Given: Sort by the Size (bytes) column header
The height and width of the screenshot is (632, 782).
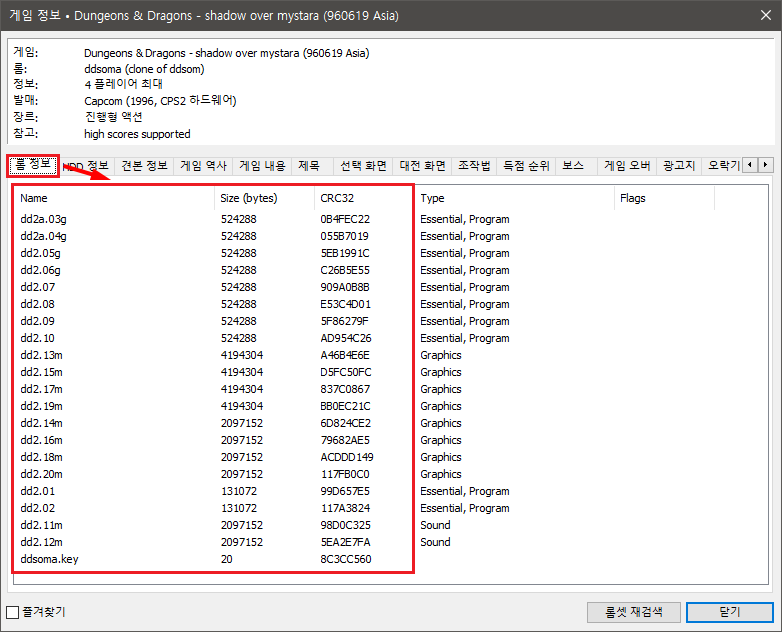Looking at the screenshot, I should click(264, 198).
